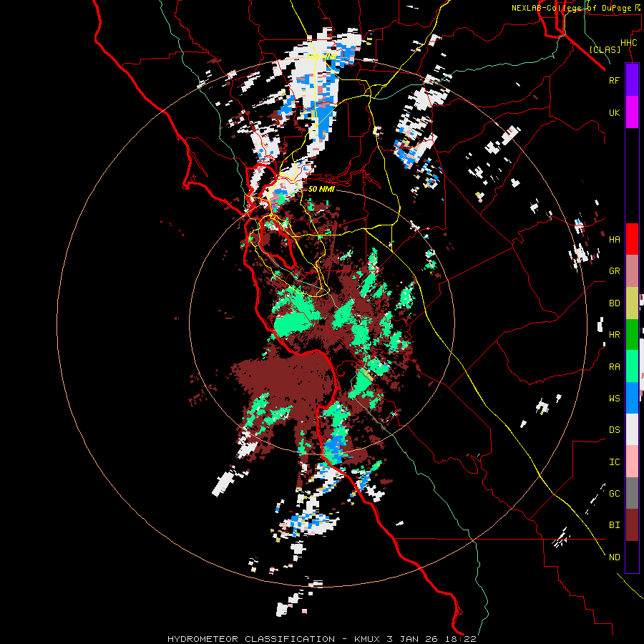Click the HA legend label

(x=614, y=239)
